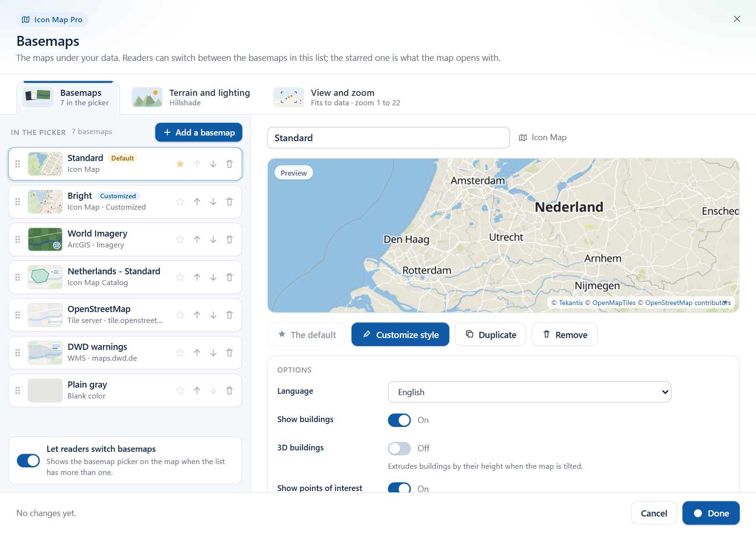756x533 pixels.
Task: Move DWD warnings basemap down
Action: [x=214, y=353]
